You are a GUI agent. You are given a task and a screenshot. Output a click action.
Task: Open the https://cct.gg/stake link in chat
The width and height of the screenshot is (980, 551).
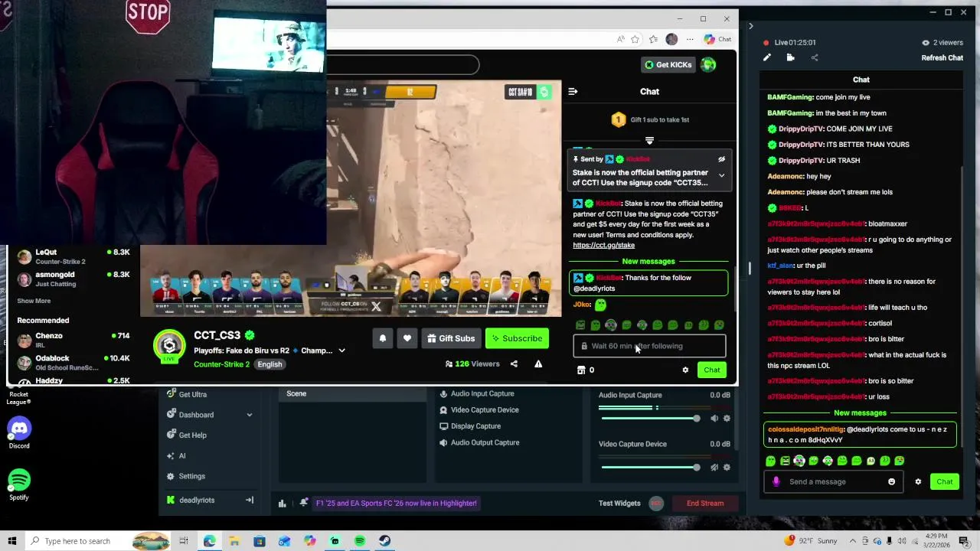click(603, 246)
